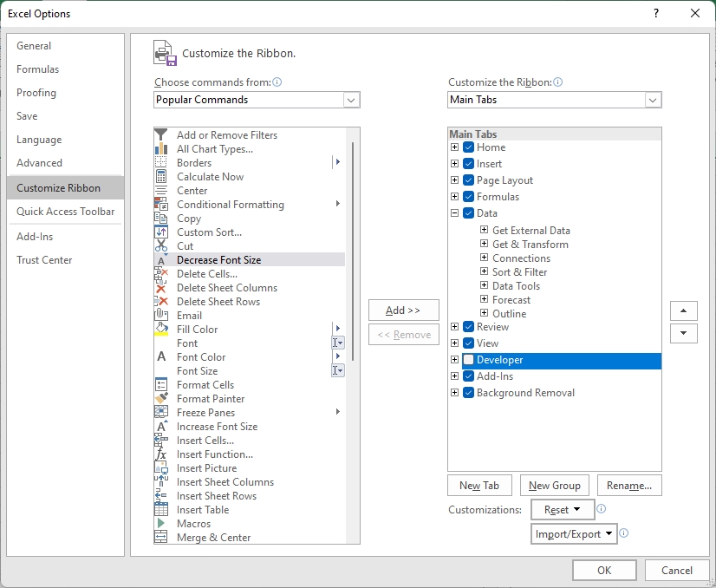Viewport: 716px width, 588px height.
Task: Click the Move Down arrow button
Action: (x=684, y=333)
